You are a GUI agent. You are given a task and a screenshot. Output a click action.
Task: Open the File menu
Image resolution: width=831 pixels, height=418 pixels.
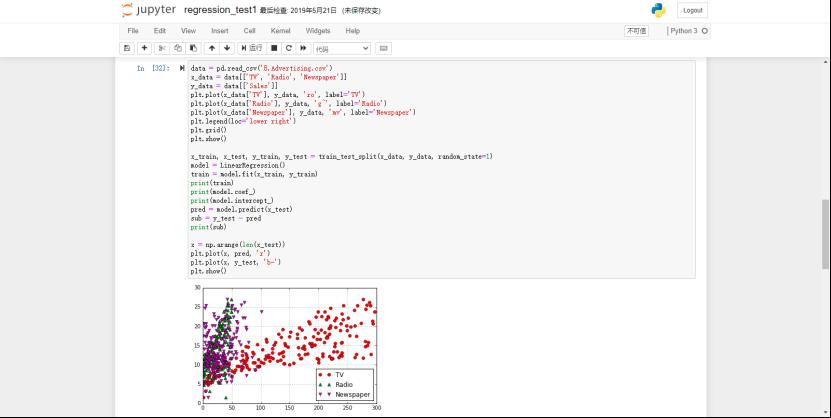(132, 31)
